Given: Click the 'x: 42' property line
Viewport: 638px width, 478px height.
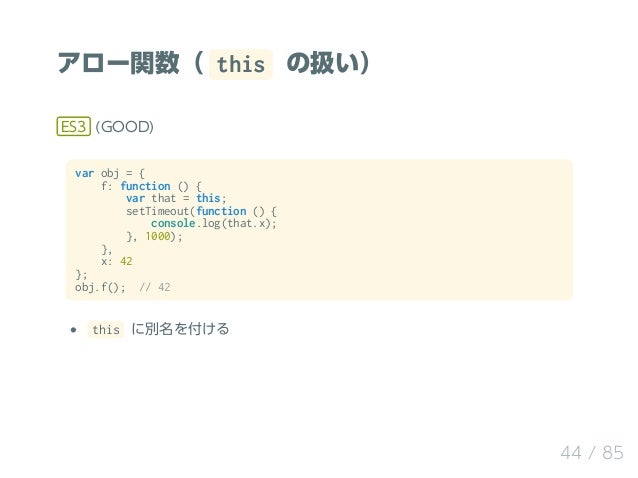Looking at the screenshot, I should coord(117,261).
